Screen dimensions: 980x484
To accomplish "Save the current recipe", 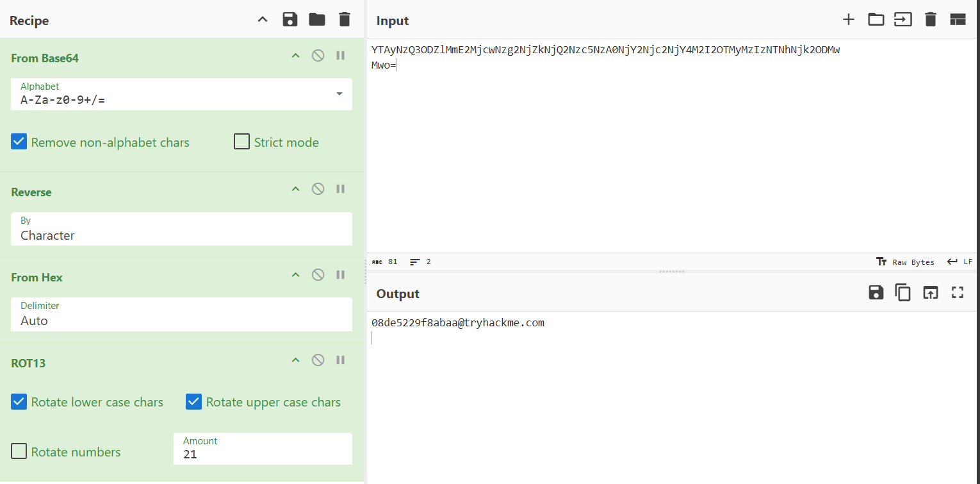I will coord(290,19).
